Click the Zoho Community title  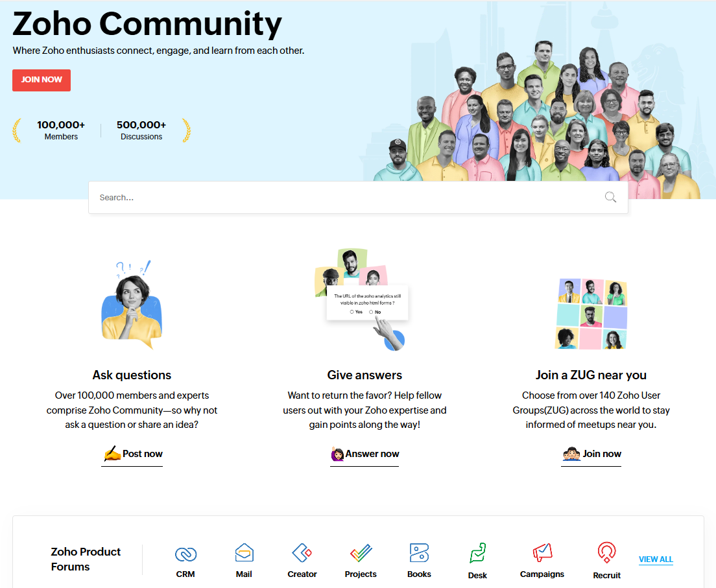click(147, 24)
